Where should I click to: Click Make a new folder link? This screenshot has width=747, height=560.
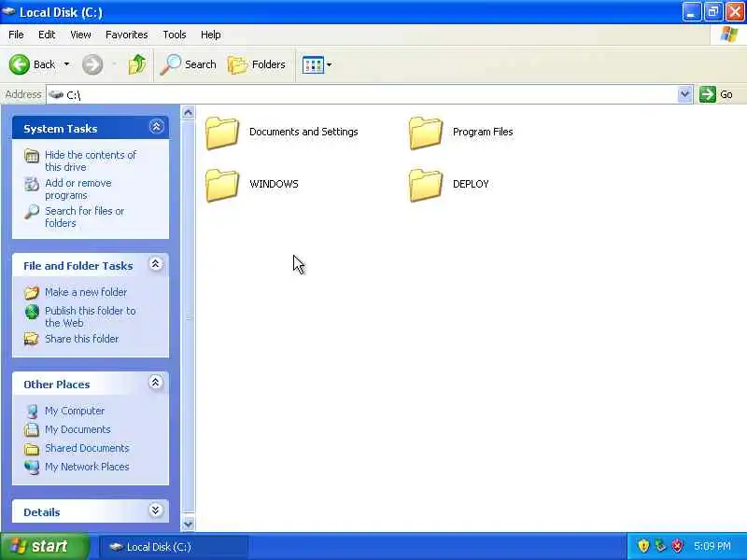pyautogui.click(x=86, y=292)
